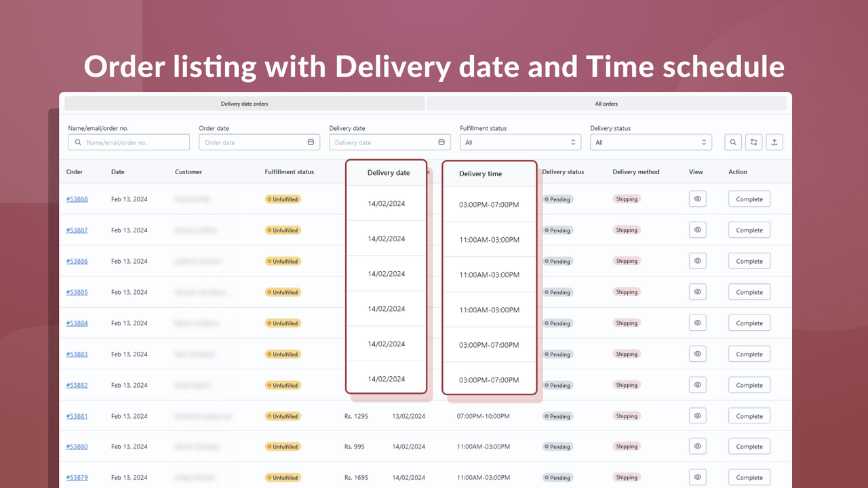Click the search icon button in filter row

click(x=733, y=142)
